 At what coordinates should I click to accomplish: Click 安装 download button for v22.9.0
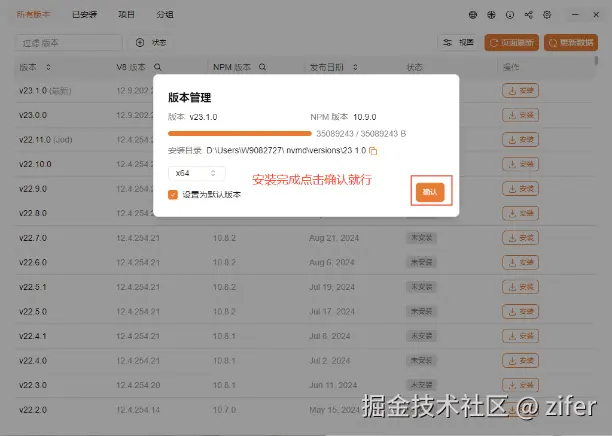[x=520, y=189]
